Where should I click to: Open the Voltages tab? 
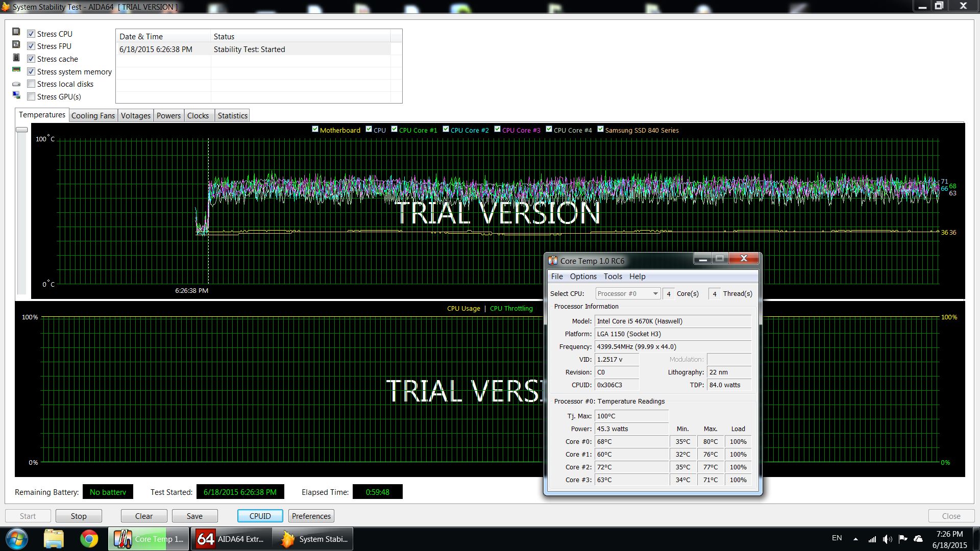click(136, 116)
